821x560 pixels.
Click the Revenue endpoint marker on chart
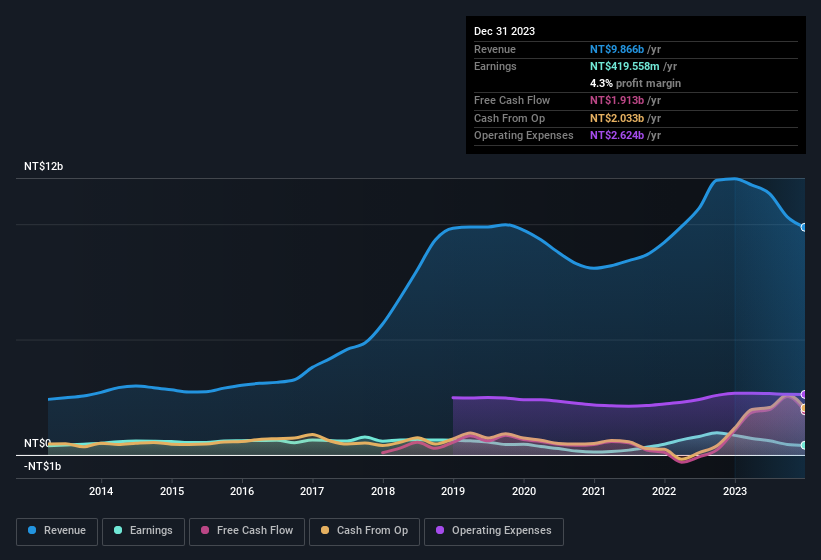(804, 227)
